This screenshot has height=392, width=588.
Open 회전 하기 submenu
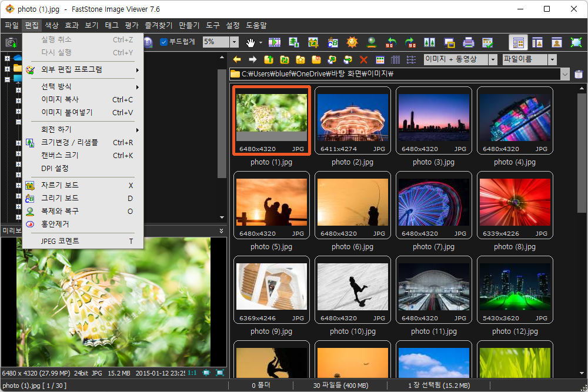pos(83,130)
